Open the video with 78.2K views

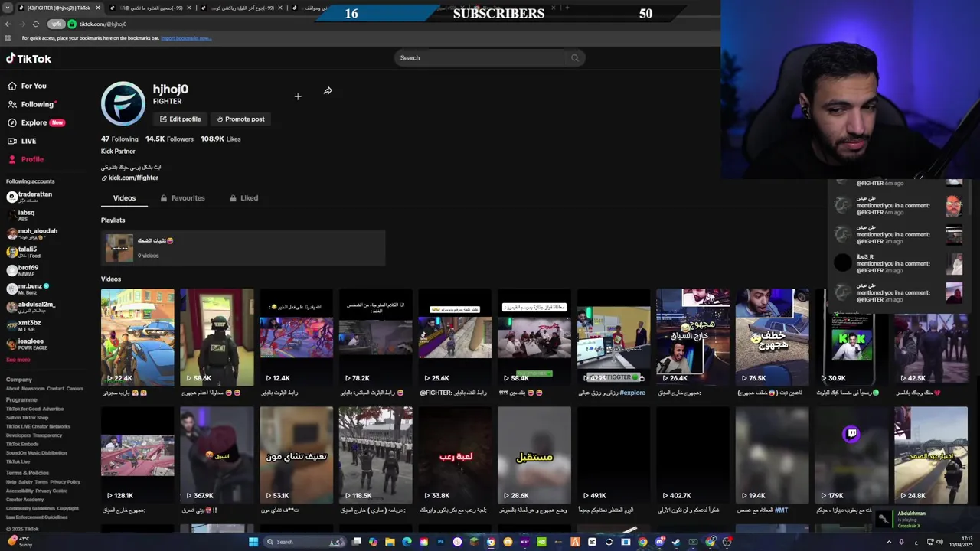(375, 337)
